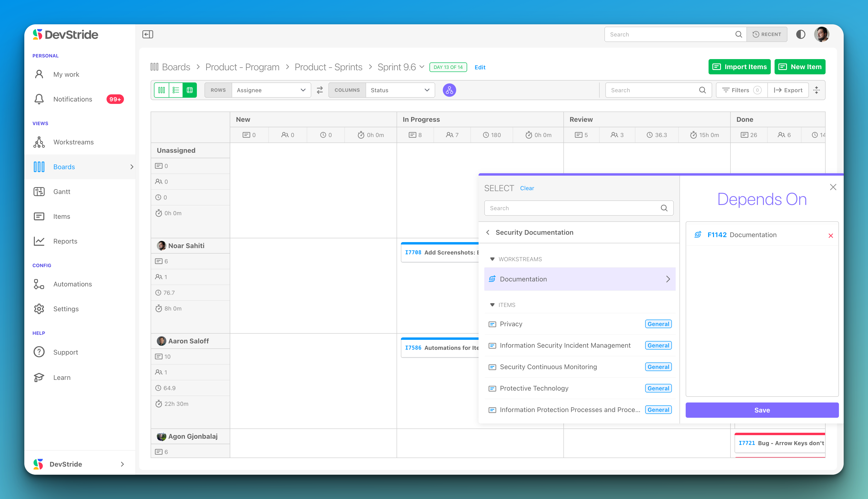Click the Gantt icon in sidebar
Image resolution: width=868 pixels, height=499 pixels.
point(39,191)
